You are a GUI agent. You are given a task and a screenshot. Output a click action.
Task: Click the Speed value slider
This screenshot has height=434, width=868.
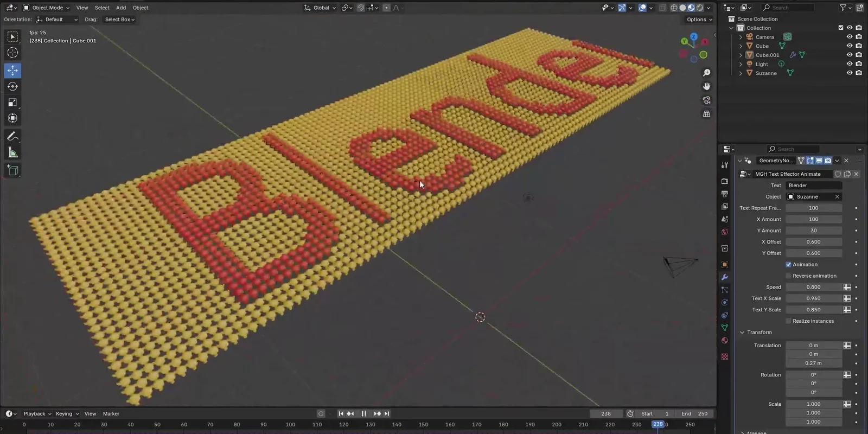coord(814,287)
